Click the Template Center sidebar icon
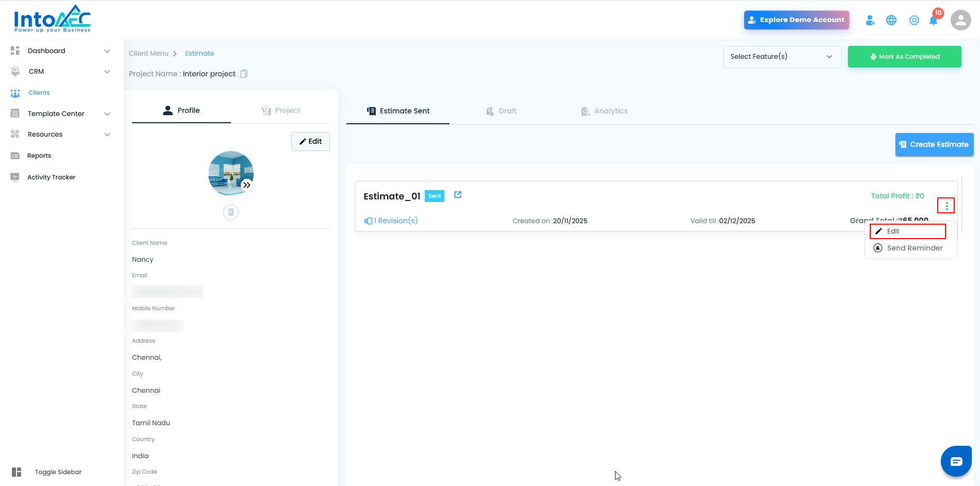 pos(15,113)
